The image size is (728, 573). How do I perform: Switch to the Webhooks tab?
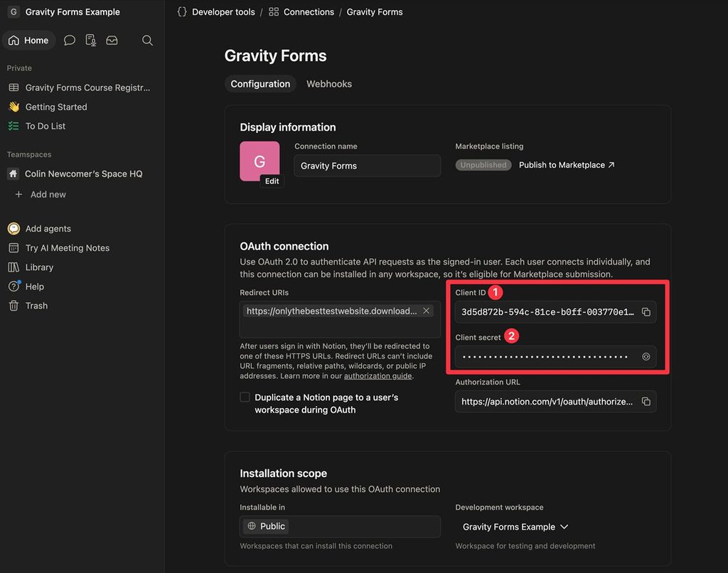(329, 84)
